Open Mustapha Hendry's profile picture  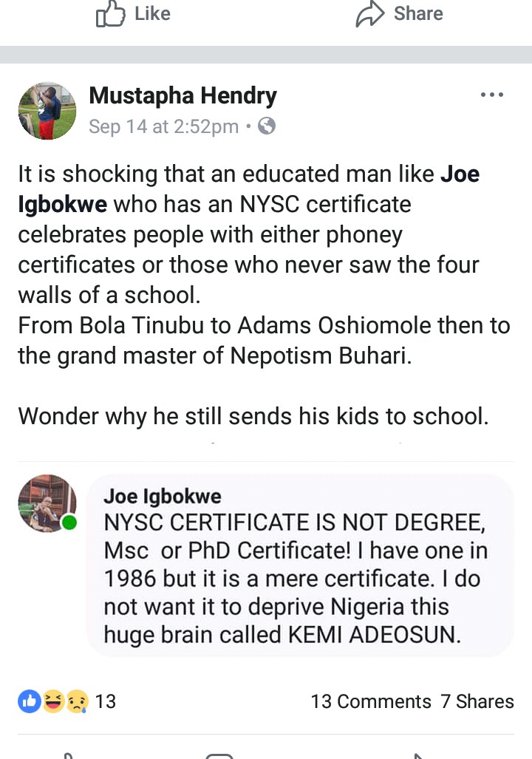click(47, 111)
